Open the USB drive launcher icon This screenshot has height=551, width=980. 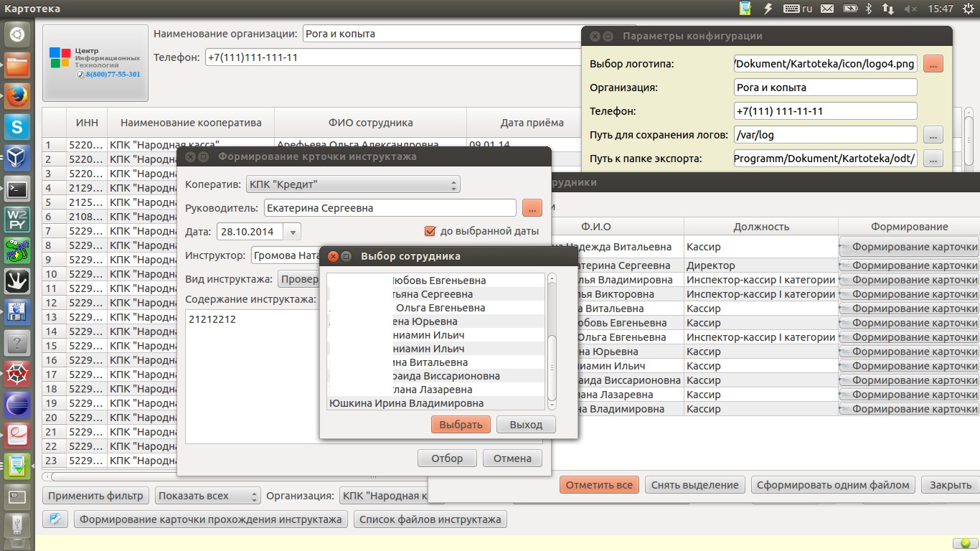(x=17, y=525)
